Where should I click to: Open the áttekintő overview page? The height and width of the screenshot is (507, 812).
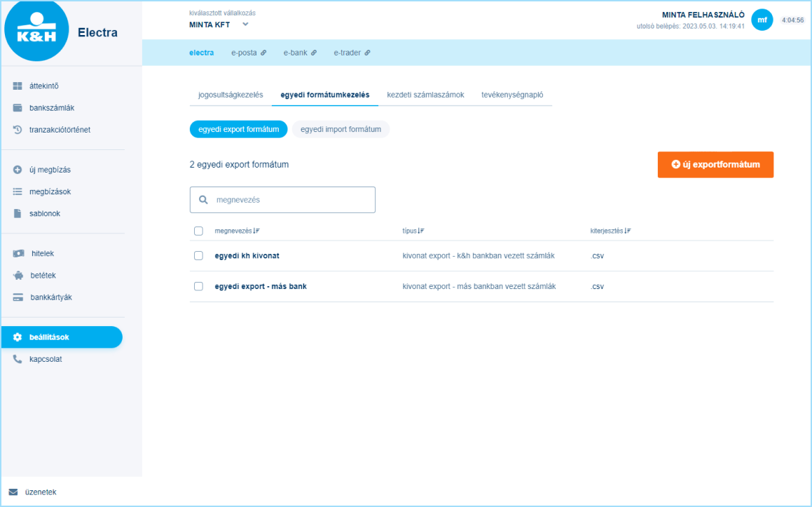(42, 86)
